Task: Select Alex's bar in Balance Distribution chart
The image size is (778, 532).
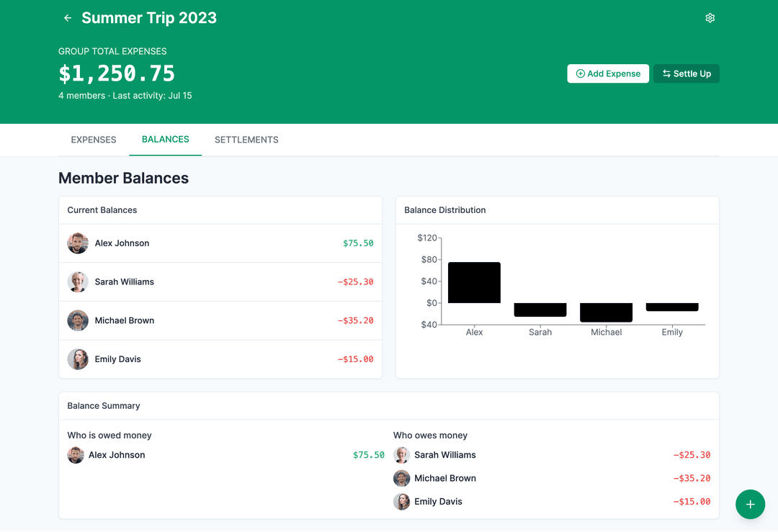Action: tap(474, 282)
